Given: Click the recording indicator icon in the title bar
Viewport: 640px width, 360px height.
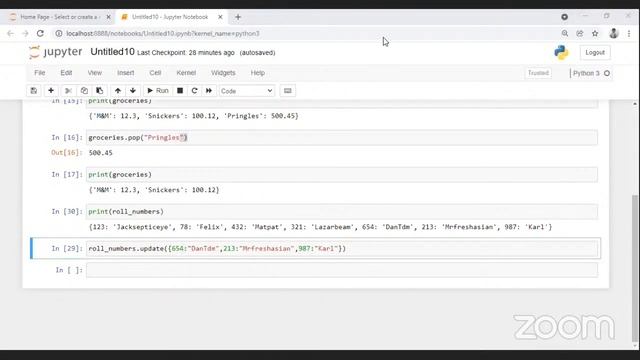Looking at the screenshot, I should pos(564,17).
